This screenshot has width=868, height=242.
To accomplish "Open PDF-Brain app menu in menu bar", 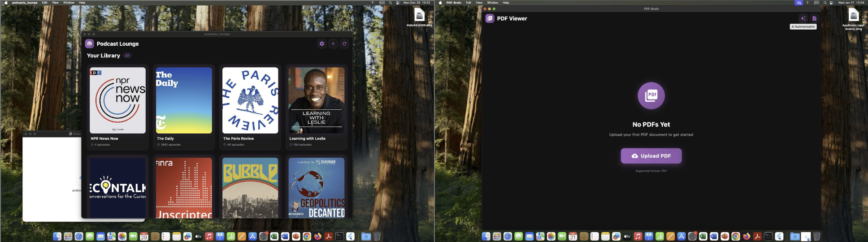I will 454,3.
